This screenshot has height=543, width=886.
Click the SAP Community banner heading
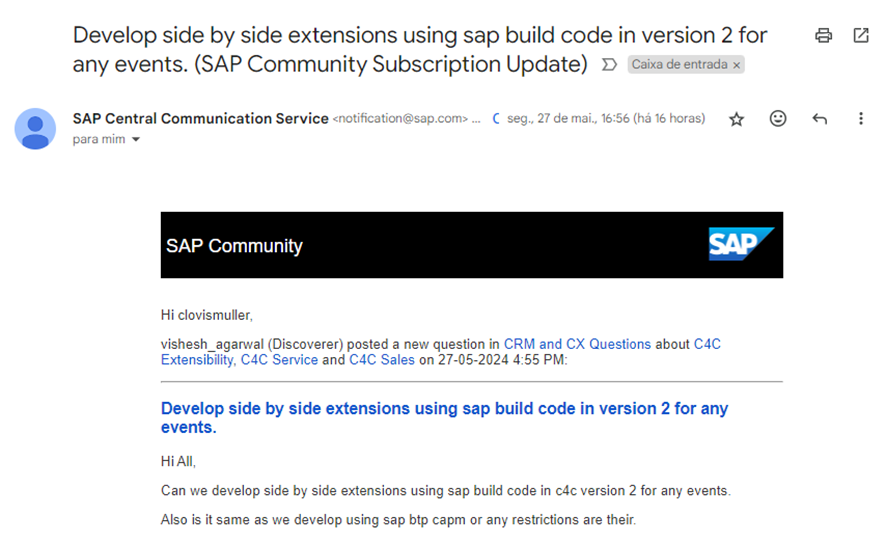tap(234, 246)
